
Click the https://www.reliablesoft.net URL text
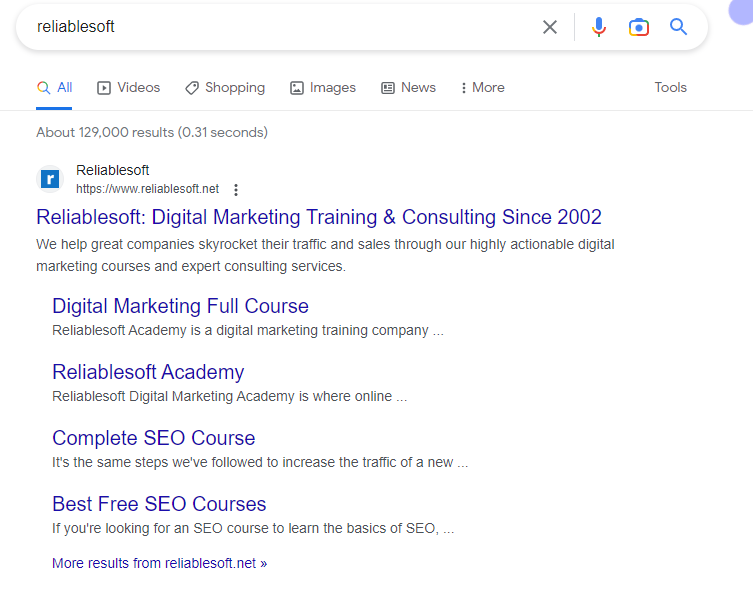(x=147, y=189)
